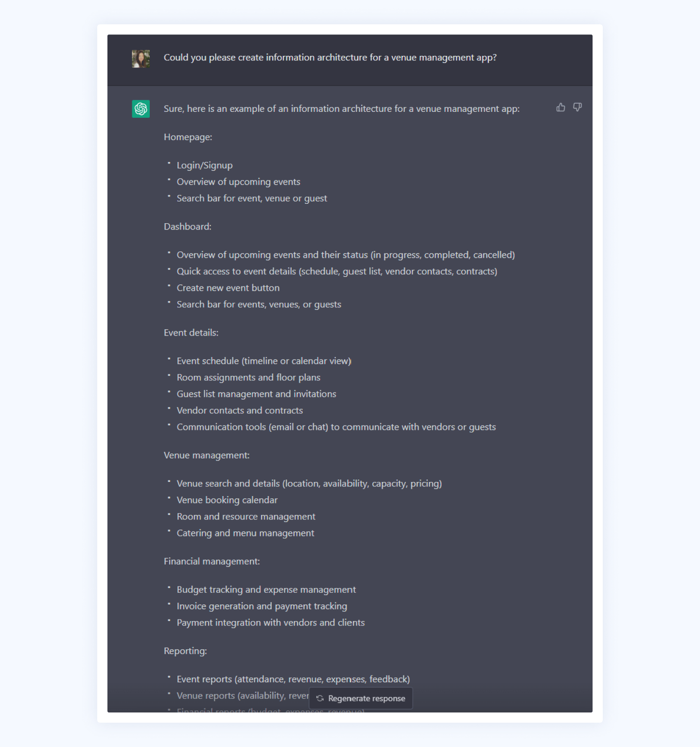700x747 pixels.
Task: Select the Venue booking calendar item
Action: 227,499
